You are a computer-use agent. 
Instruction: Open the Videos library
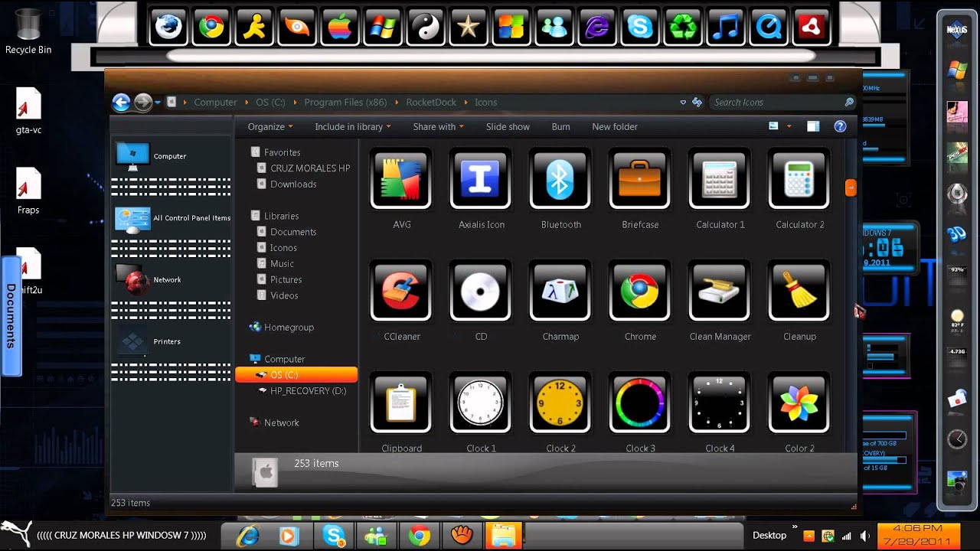click(x=284, y=295)
